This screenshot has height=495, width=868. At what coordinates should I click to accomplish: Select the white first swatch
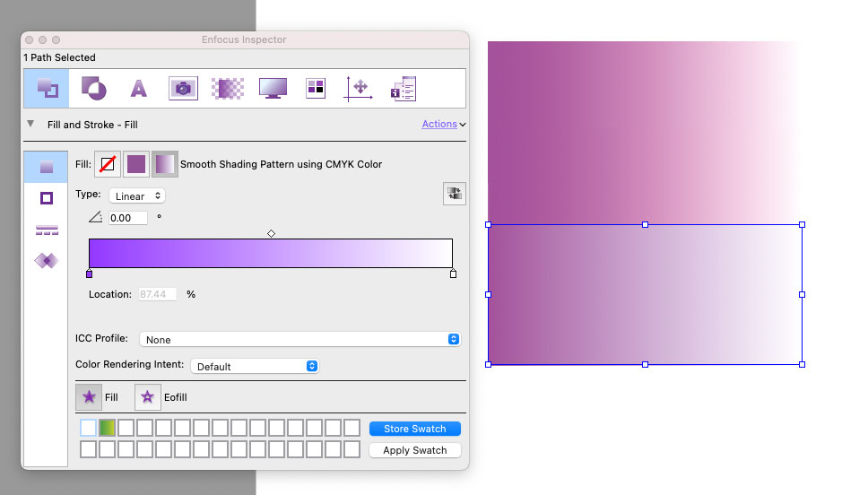pos(88,428)
